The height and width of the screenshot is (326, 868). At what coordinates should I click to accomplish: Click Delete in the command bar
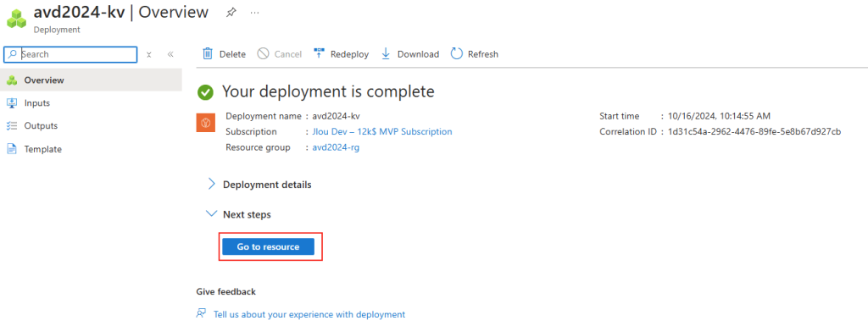pos(224,54)
